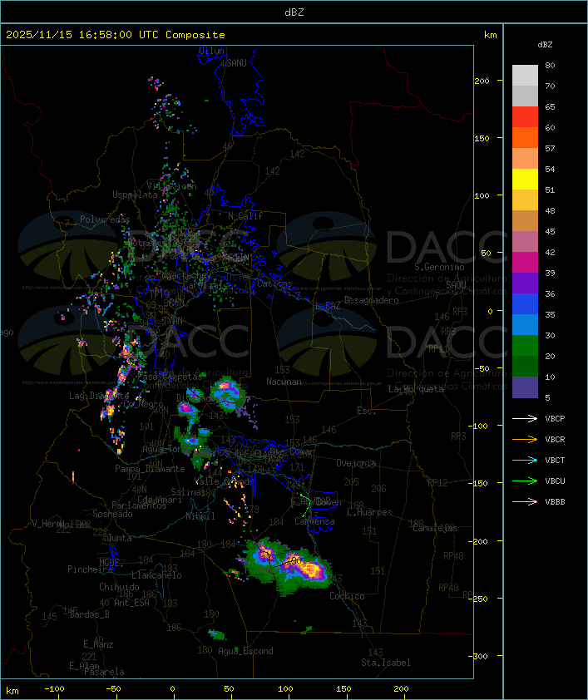Click the mauve 42-45 dBZ swatch
Image resolution: width=588 pixels, height=700 pixels.
coord(525,241)
